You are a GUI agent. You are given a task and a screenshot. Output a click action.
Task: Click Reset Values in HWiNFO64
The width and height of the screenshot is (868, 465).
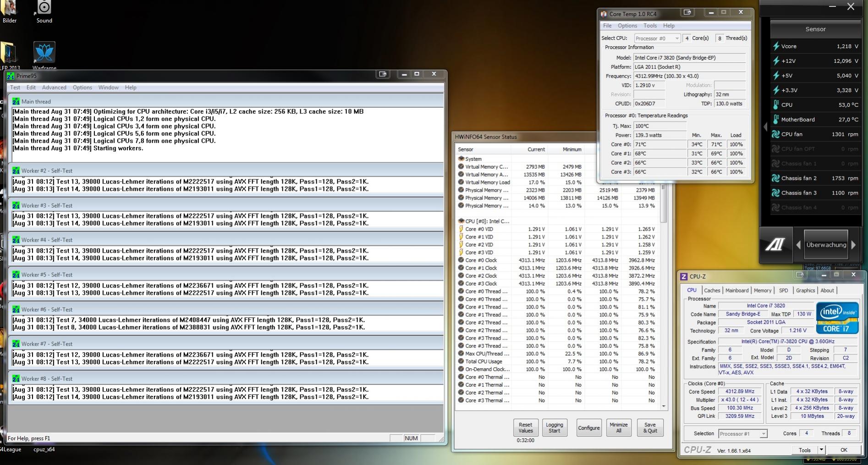point(526,427)
